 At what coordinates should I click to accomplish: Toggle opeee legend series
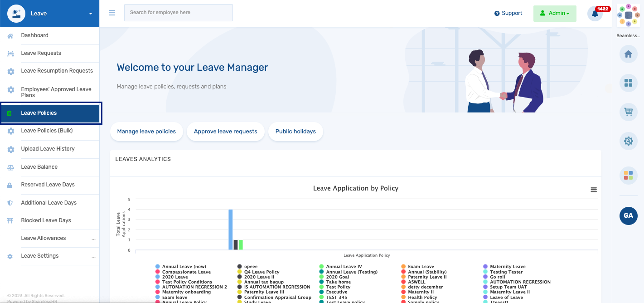[x=247, y=267]
